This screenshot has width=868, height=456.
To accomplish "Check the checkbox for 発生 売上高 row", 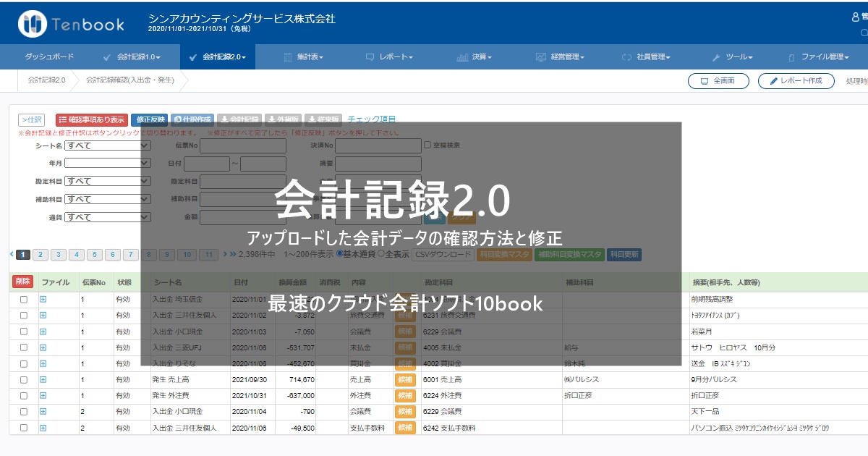I will pyautogui.click(x=24, y=379).
